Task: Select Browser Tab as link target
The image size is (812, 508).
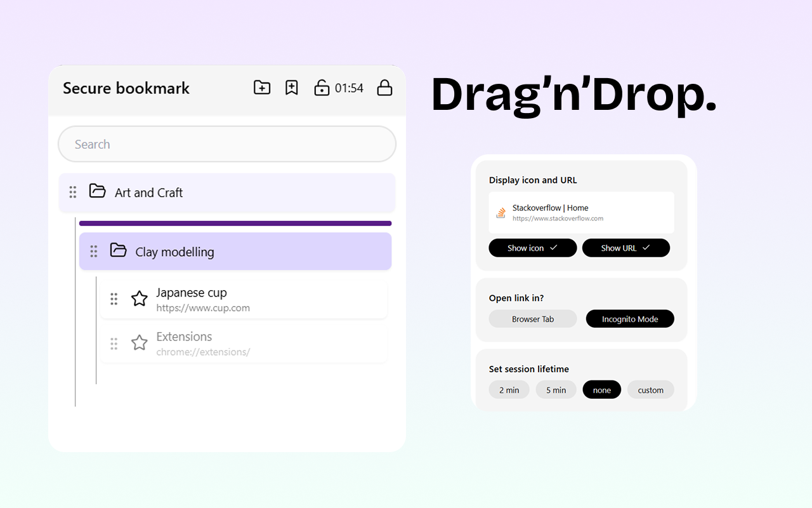Action: tap(532, 319)
